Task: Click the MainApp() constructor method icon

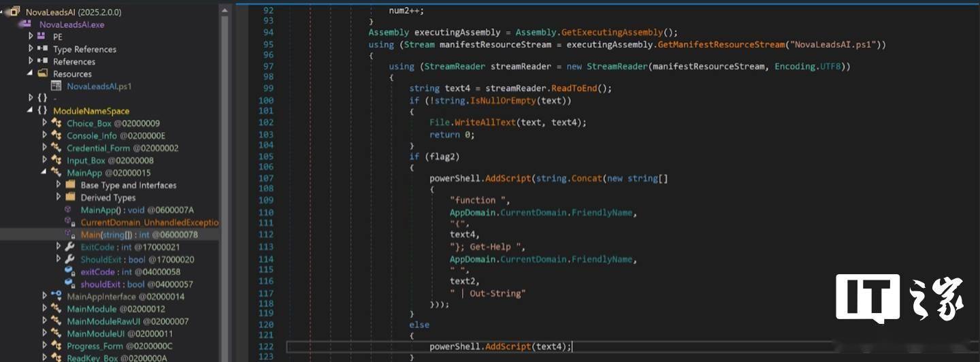Action: [69, 210]
